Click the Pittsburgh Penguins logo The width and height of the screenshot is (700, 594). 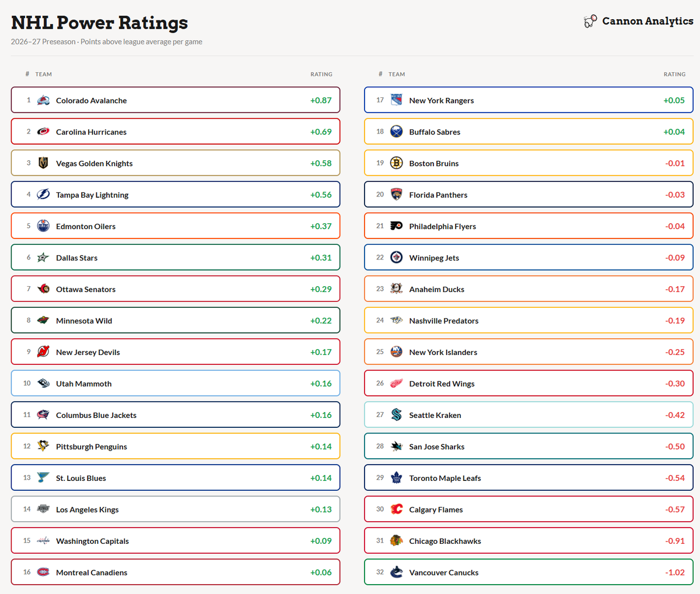[x=43, y=447]
